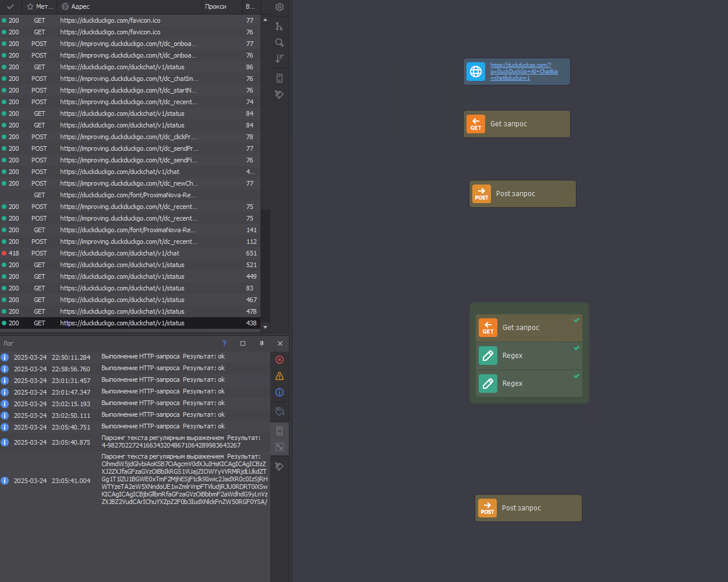Select the standalone Get запрос node label
Screen dimensions: 728x582
point(508,124)
